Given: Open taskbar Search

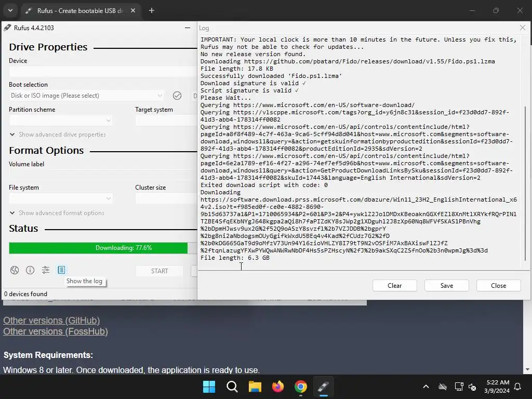Looking at the screenshot, I should [232, 387].
